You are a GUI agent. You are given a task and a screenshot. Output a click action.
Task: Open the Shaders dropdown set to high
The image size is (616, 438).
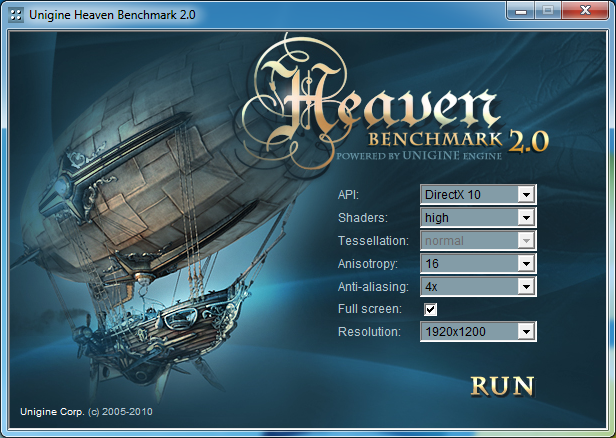coord(478,218)
